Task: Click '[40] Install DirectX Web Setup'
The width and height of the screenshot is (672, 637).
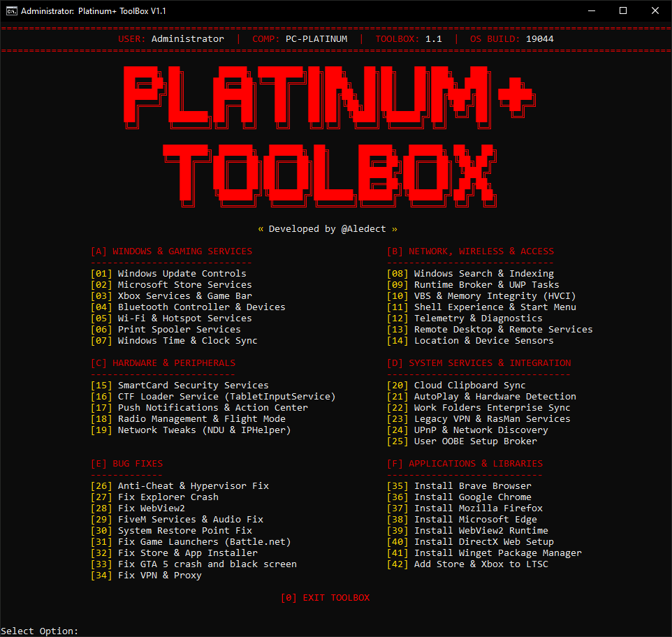Action: pos(470,541)
